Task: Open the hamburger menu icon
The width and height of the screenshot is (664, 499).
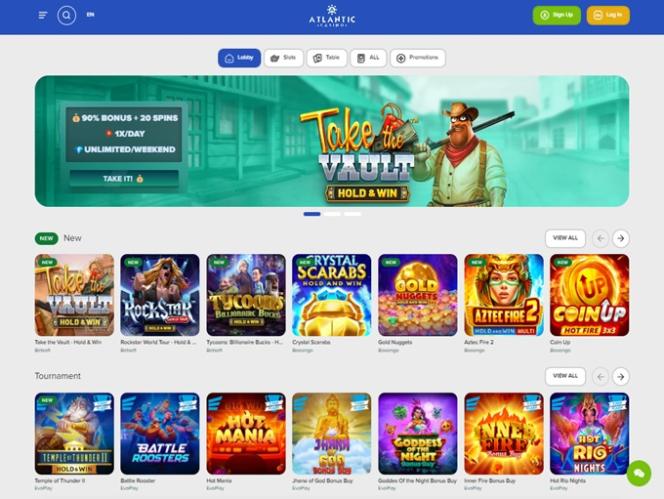Action: click(43, 15)
